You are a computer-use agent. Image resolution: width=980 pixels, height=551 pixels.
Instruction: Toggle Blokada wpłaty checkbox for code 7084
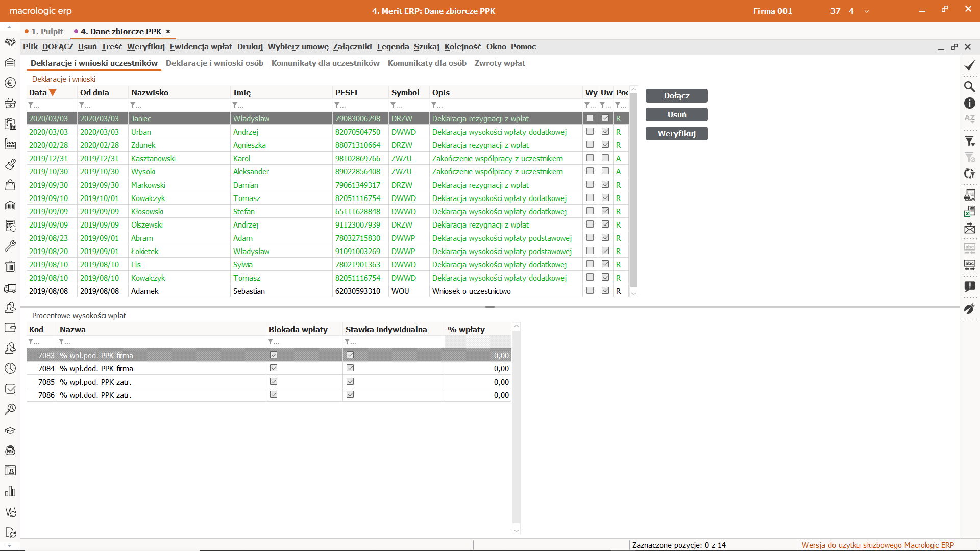(274, 368)
